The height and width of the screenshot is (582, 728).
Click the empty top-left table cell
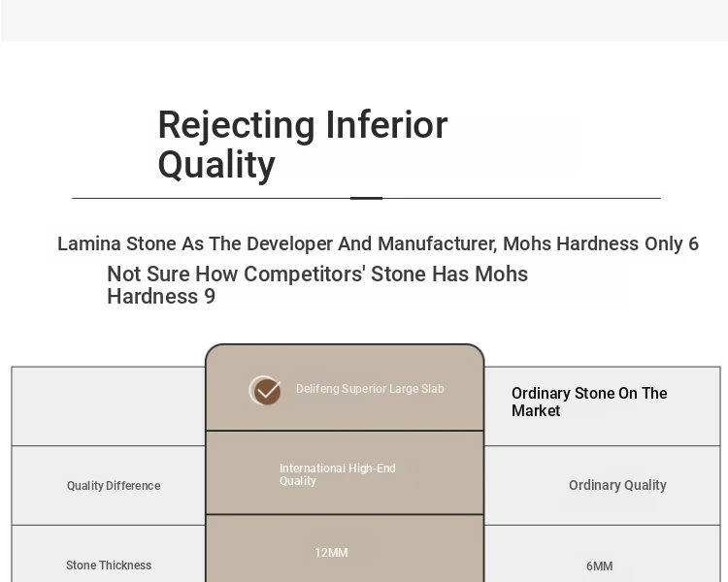click(108, 406)
